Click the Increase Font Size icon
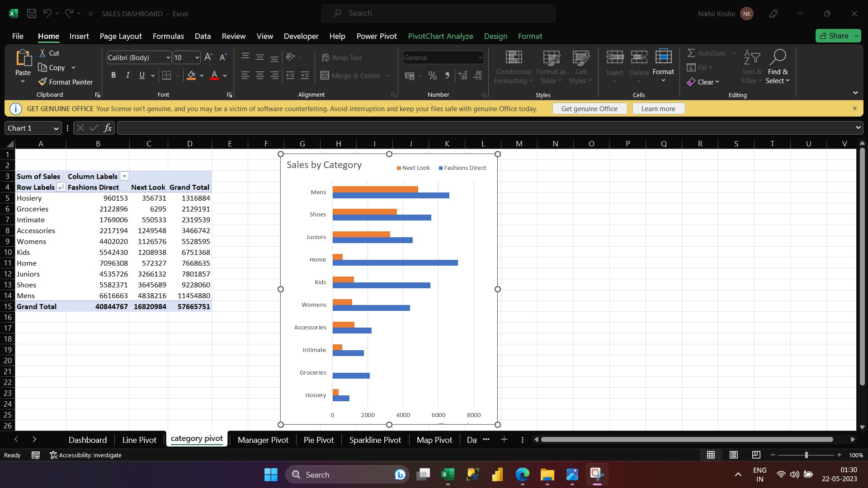This screenshot has width=868, height=488. pos(208,57)
